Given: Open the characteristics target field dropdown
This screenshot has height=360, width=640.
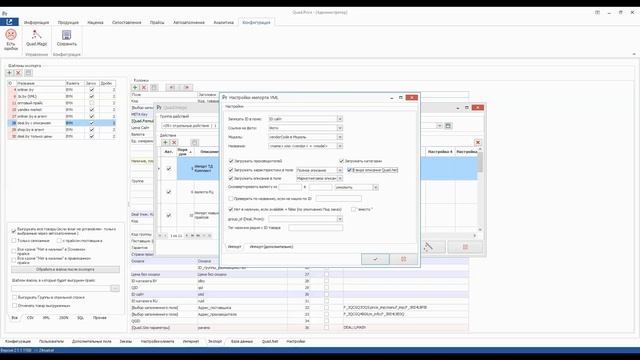Looking at the screenshot, I should point(340,170).
